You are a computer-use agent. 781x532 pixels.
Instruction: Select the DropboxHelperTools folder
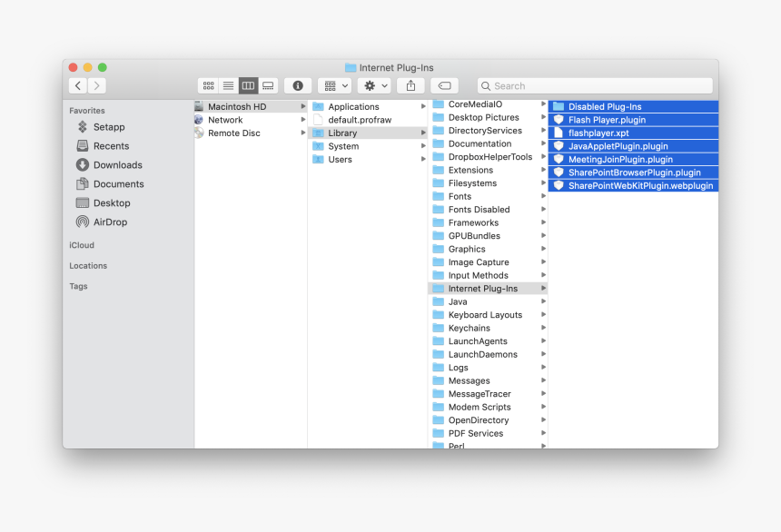point(489,157)
